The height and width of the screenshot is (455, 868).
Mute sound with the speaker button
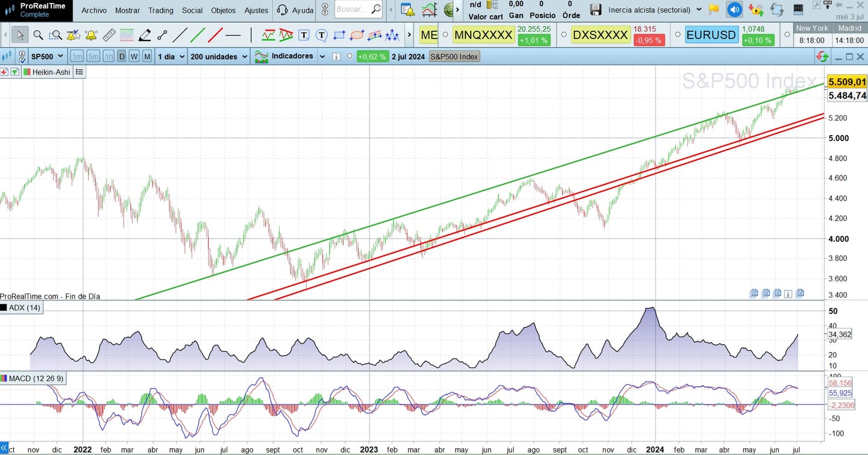pos(734,10)
